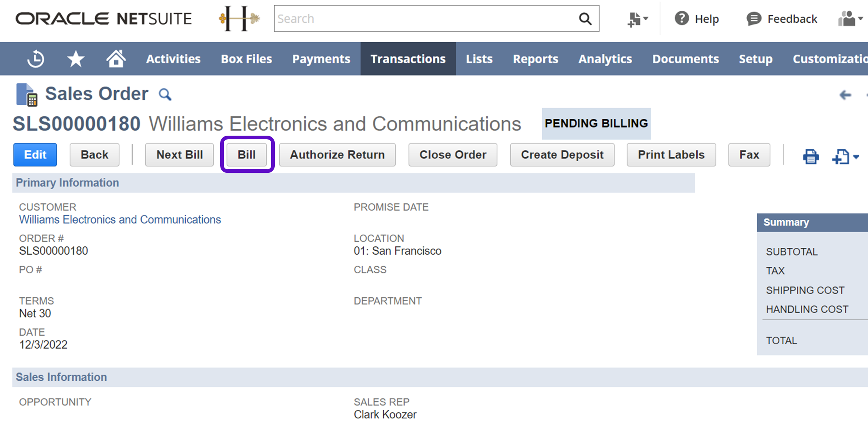The image size is (868, 424).
Task: Open the Recent Records history icon
Action: tap(36, 59)
